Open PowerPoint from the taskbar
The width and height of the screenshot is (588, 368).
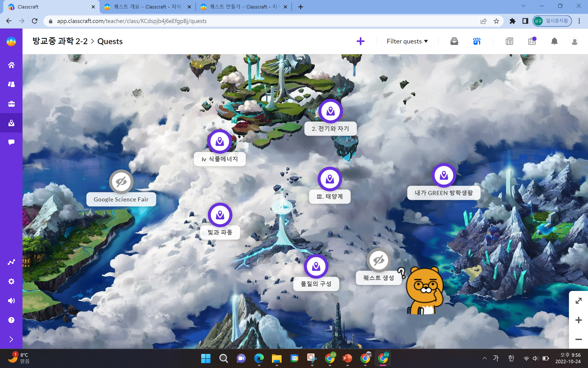tap(347, 358)
